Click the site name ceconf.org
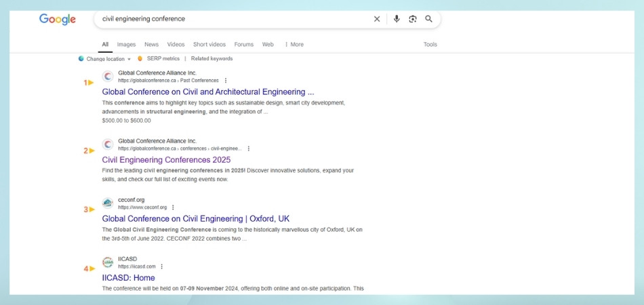This screenshot has width=644, height=305. click(x=131, y=200)
